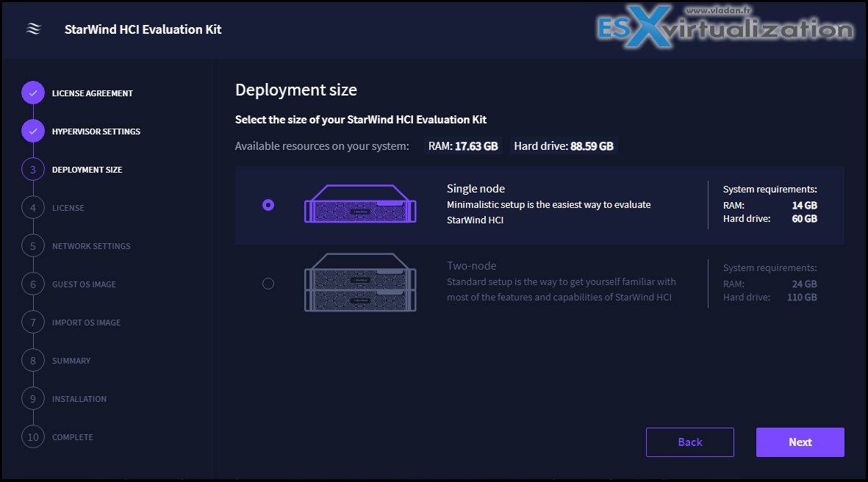
Task: Go to the Import OS Image step
Action: pos(86,323)
